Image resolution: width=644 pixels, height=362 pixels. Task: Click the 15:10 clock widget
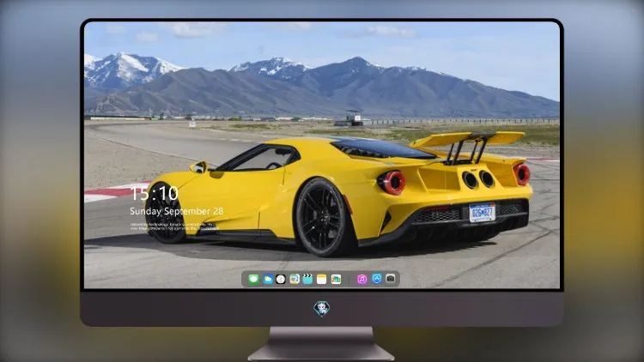pos(155,193)
